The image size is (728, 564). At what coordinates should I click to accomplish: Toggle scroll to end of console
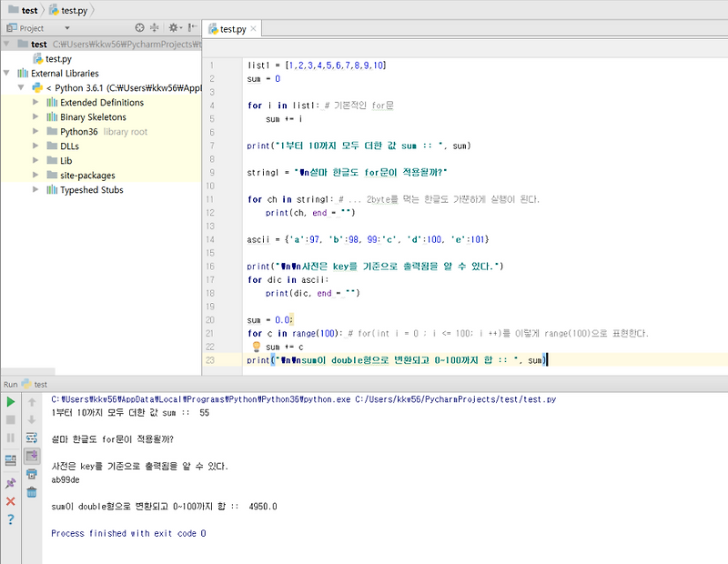coord(32,456)
